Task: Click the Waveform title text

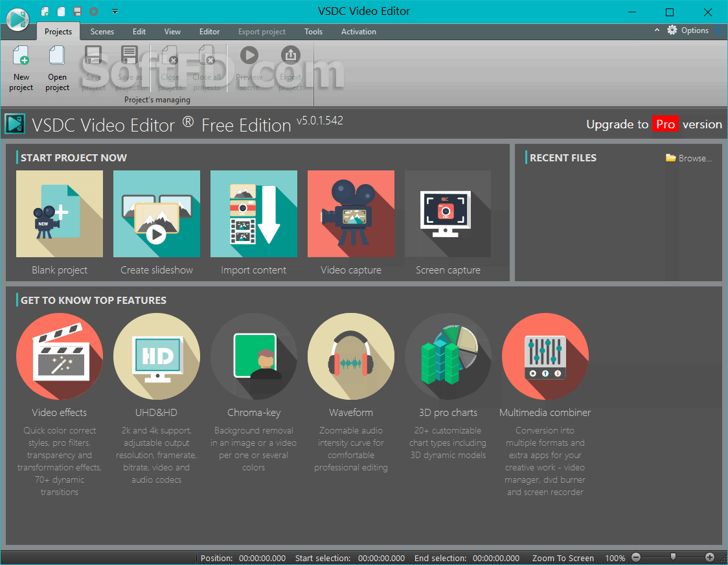Action: coord(351,413)
